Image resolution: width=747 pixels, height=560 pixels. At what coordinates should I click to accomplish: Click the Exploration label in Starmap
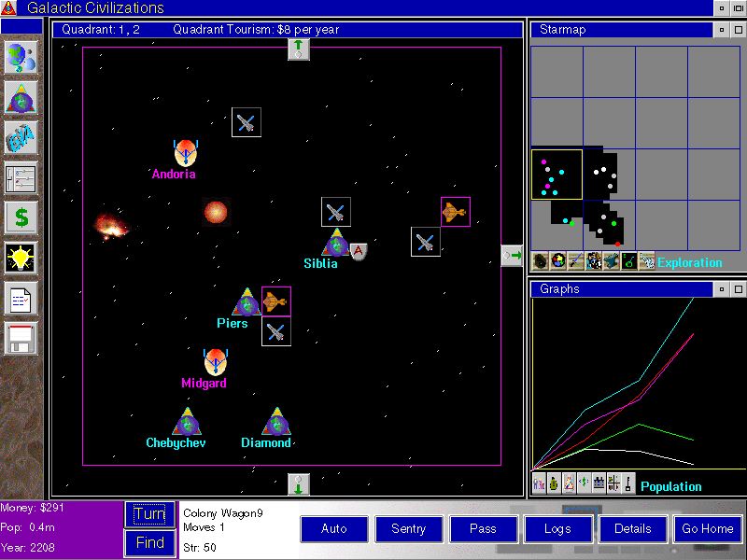[x=690, y=262]
